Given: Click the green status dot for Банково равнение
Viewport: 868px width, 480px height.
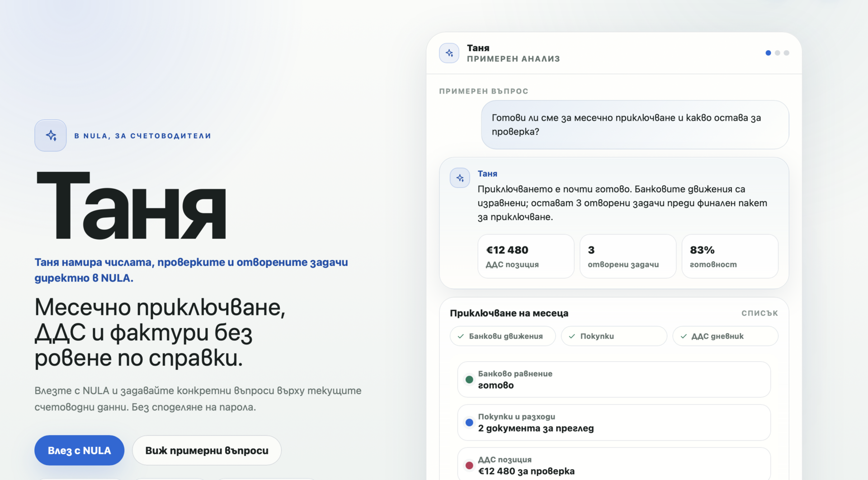Looking at the screenshot, I should tap(469, 380).
